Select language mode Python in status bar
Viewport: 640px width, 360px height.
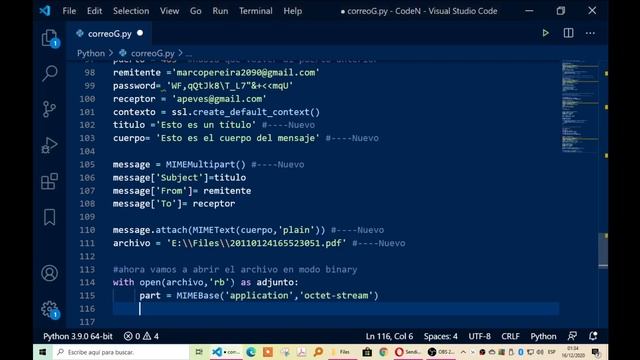pos(543,336)
